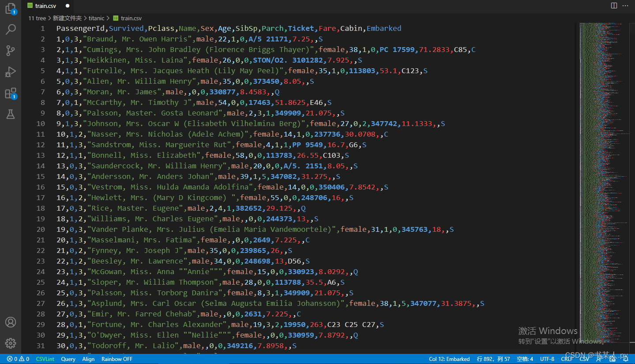The height and width of the screenshot is (364, 635).
Task: Click the 'train.csv' breadcrumb
Action: point(128,18)
